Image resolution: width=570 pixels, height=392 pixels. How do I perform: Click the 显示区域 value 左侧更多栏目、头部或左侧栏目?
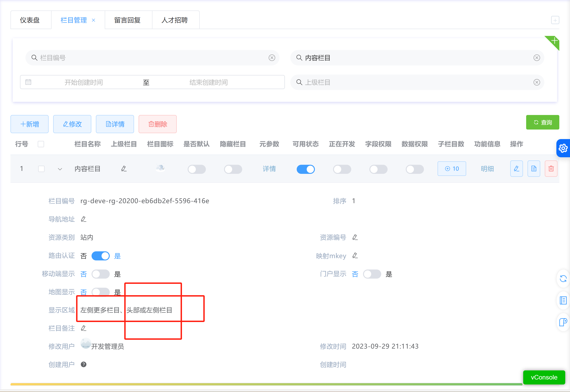[x=126, y=310]
